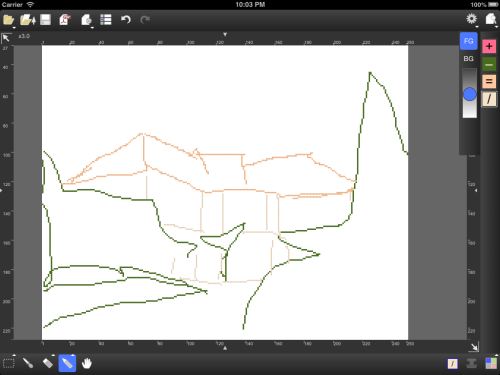Choose the brush tool in bottom bar
The height and width of the screenshot is (375, 500).
coord(28,363)
